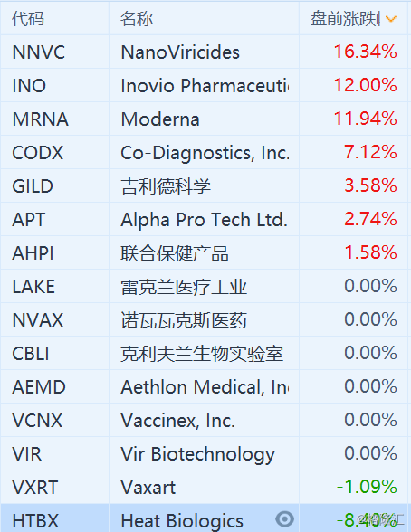Screen dimensions: 411x532
Task: Click Vaxart's -1.09% change value
Action: (x=367, y=487)
